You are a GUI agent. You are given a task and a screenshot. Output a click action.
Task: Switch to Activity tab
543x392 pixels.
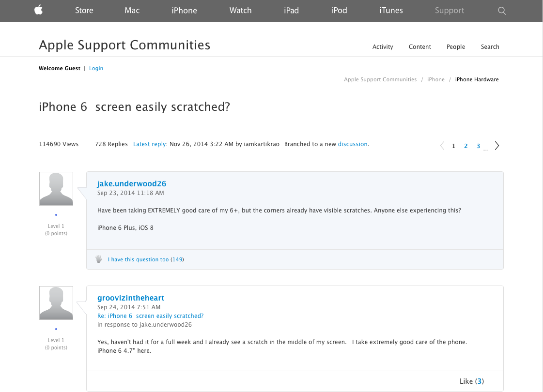[x=383, y=47]
